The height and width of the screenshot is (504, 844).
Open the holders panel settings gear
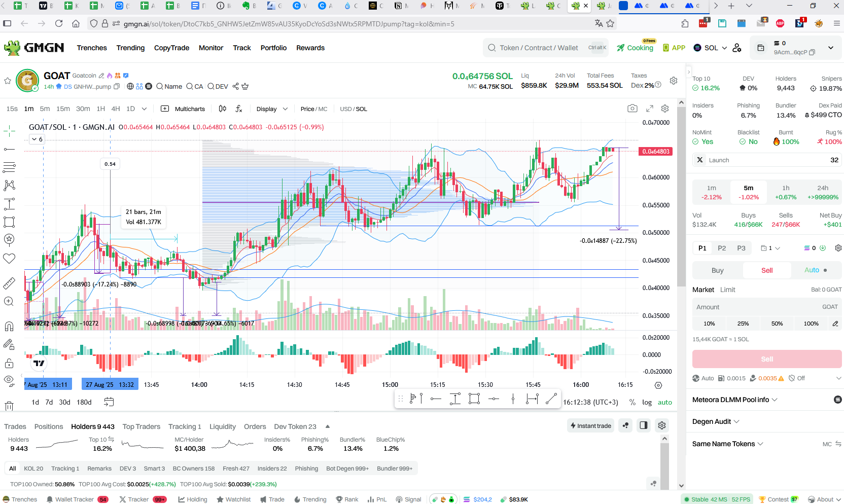coord(662,425)
